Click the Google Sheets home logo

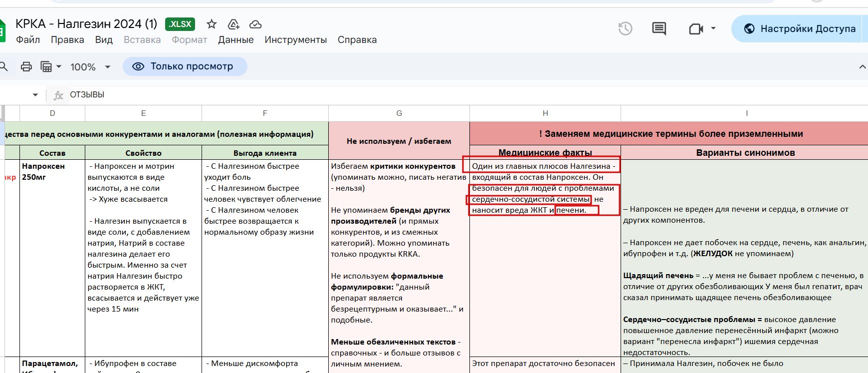pyautogui.click(x=2, y=31)
